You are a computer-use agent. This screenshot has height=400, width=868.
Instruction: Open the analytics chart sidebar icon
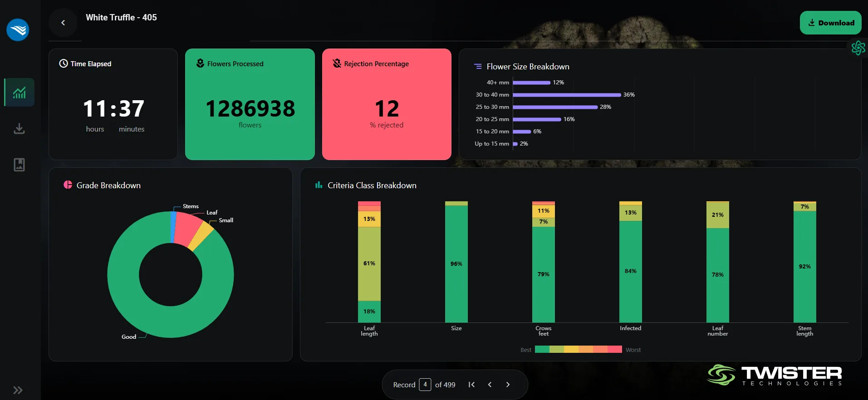click(x=19, y=93)
